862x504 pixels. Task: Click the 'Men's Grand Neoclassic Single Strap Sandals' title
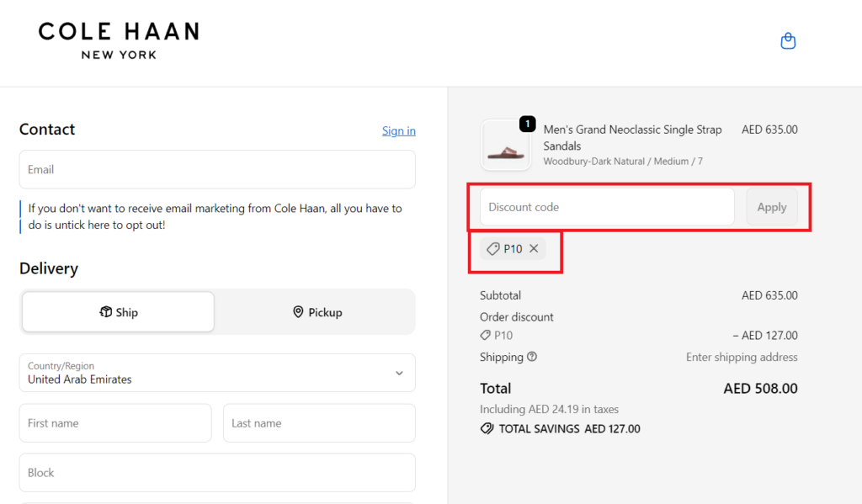(632, 137)
